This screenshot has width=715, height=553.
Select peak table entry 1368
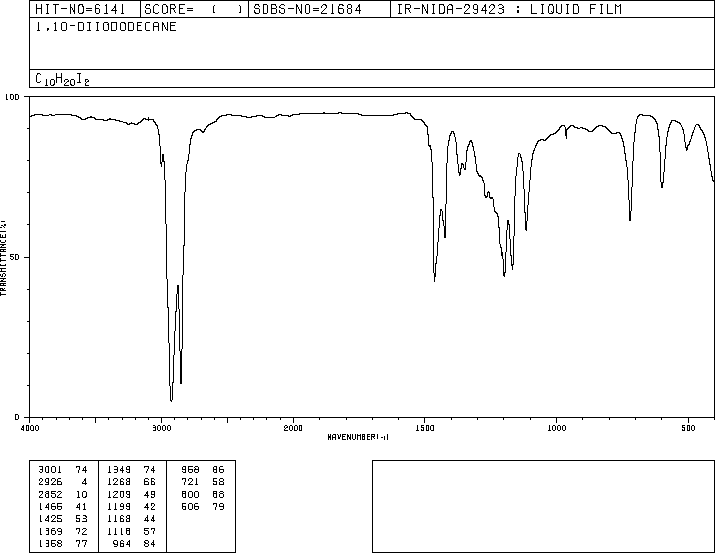coord(50,543)
